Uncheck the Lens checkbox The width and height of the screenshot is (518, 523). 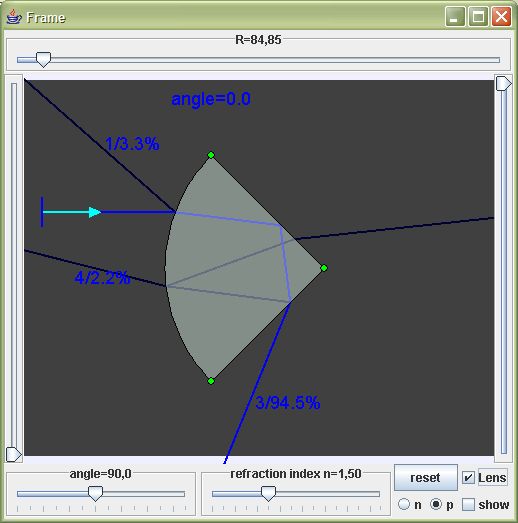(468, 478)
